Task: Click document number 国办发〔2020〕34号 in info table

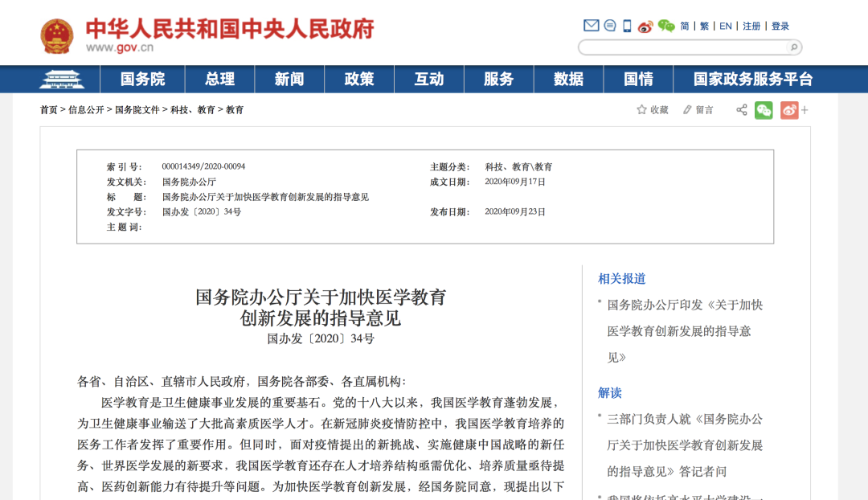Action: point(202,211)
